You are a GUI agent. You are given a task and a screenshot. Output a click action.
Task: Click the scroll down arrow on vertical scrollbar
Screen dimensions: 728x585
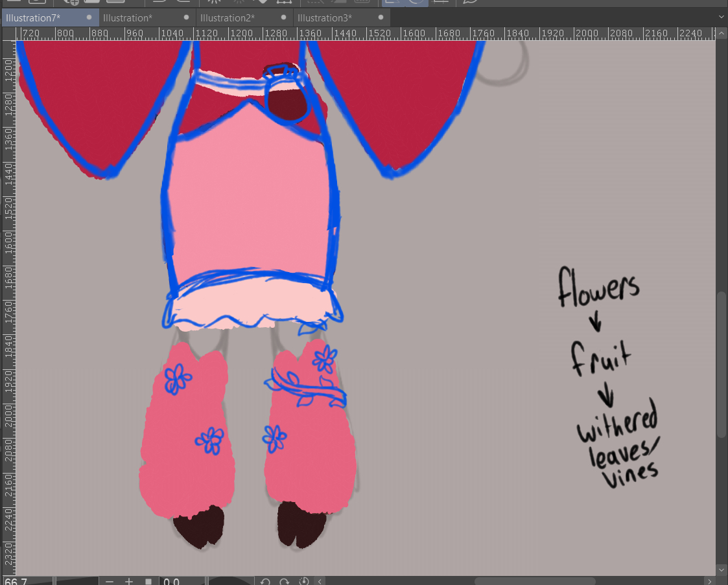coord(722,569)
